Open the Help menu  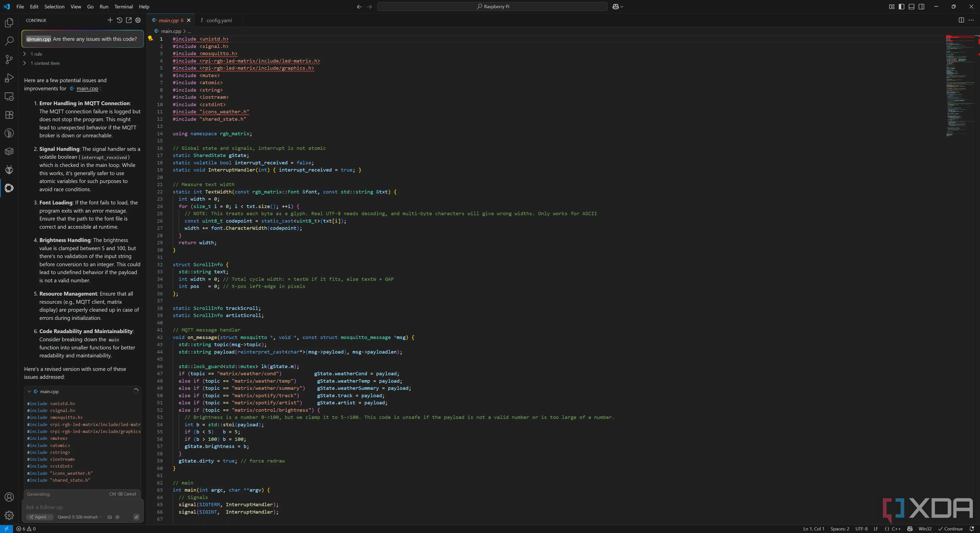click(144, 6)
